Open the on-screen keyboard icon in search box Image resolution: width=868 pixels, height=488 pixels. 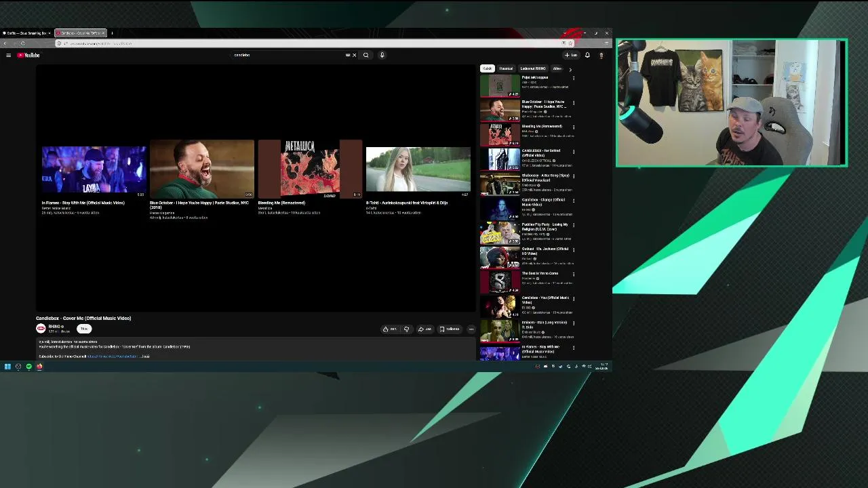pos(348,55)
